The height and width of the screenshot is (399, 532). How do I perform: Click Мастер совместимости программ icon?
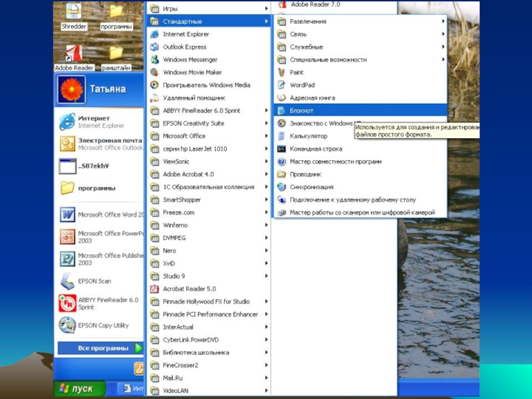tap(281, 162)
